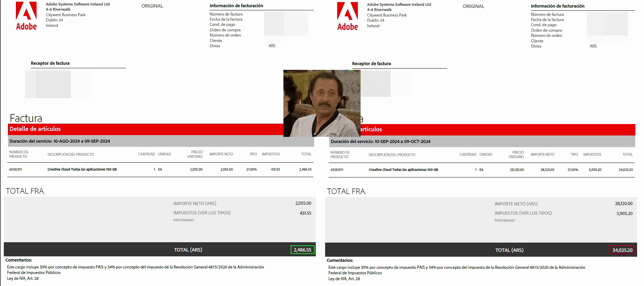Click the left invoice's 'Creative Cloud Todas las aplicaciones 100 GB'
This screenshot has height=286, width=644.
(x=82, y=170)
